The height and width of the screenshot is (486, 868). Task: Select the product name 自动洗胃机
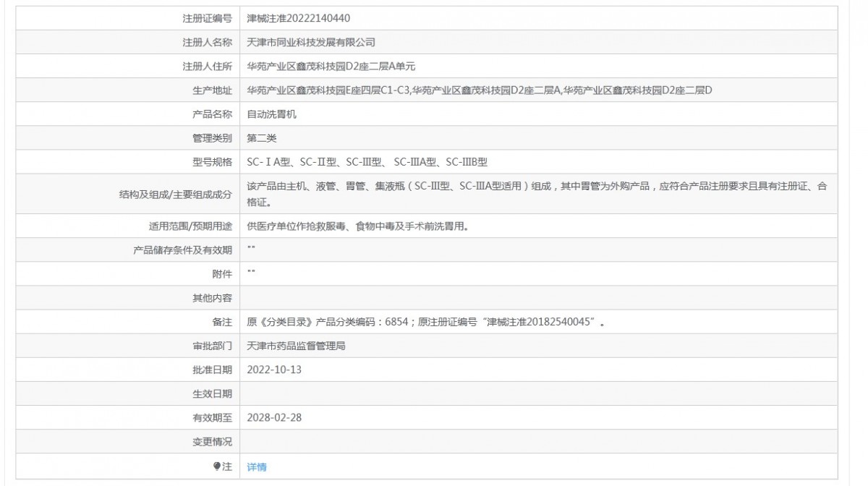click(272, 114)
